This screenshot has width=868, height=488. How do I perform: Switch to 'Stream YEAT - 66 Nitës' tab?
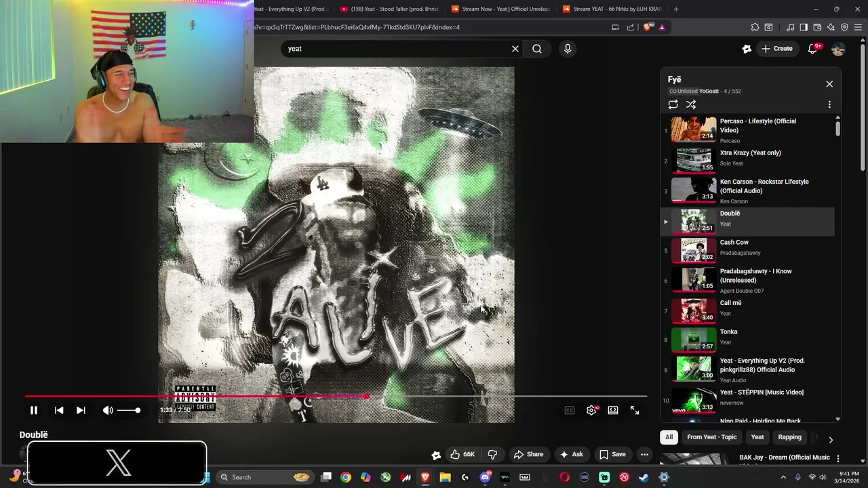(612, 9)
